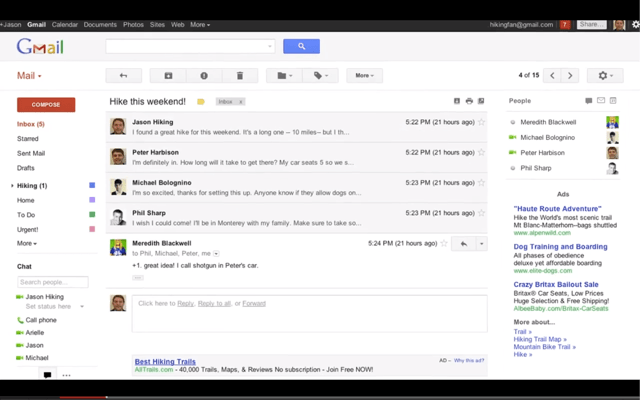
Task: Star the Jason Hiking message
Action: (482, 122)
